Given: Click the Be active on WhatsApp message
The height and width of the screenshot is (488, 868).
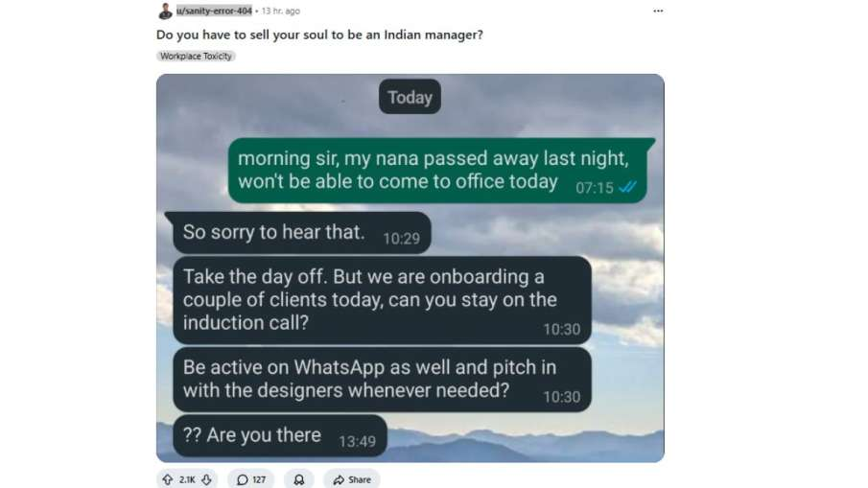Looking at the screenshot, I should (382, 380).
